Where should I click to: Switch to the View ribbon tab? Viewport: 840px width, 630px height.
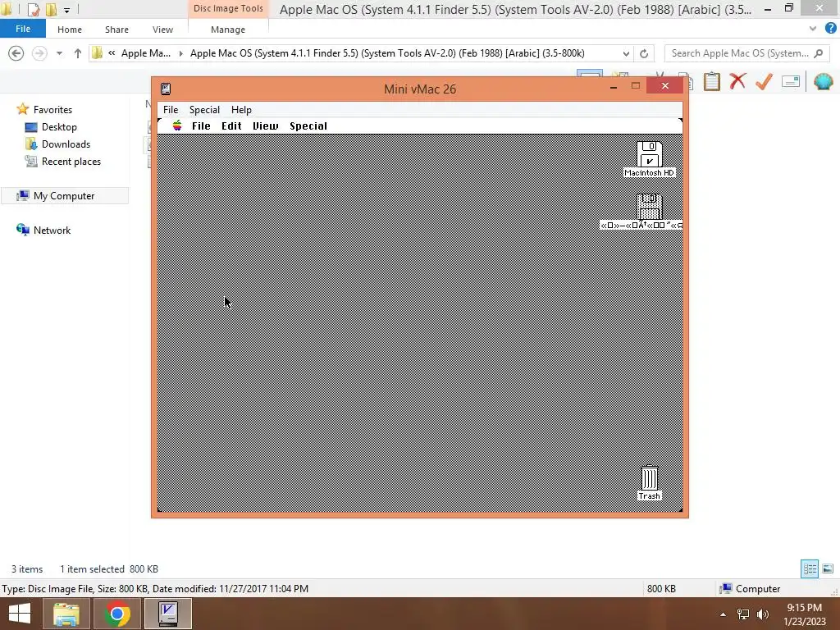pyautogui.click(x=162, y=30)
